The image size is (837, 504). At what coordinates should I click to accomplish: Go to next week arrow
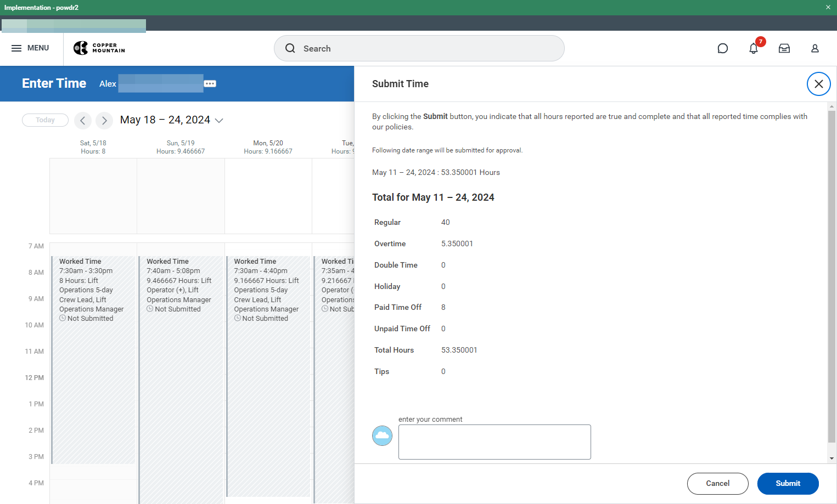click(104, 120)
